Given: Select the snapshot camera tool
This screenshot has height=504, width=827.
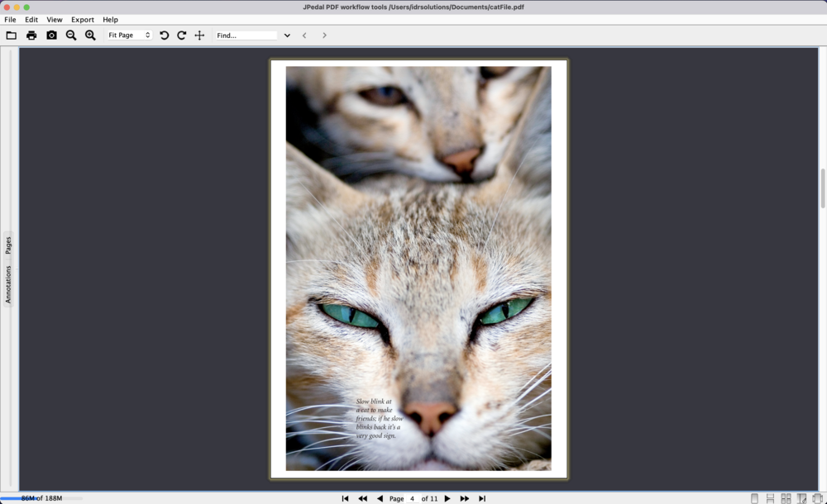Looking at the screenshot, I should tap(52, 35).
